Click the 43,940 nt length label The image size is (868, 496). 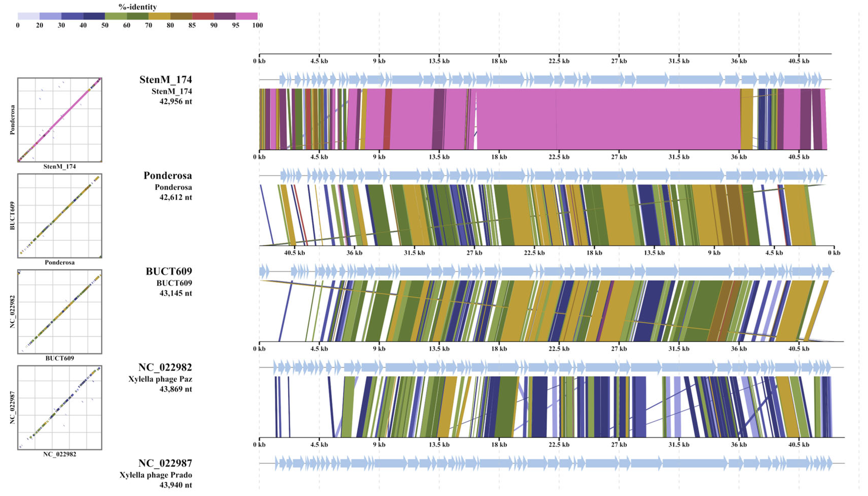tap(175, 485)
